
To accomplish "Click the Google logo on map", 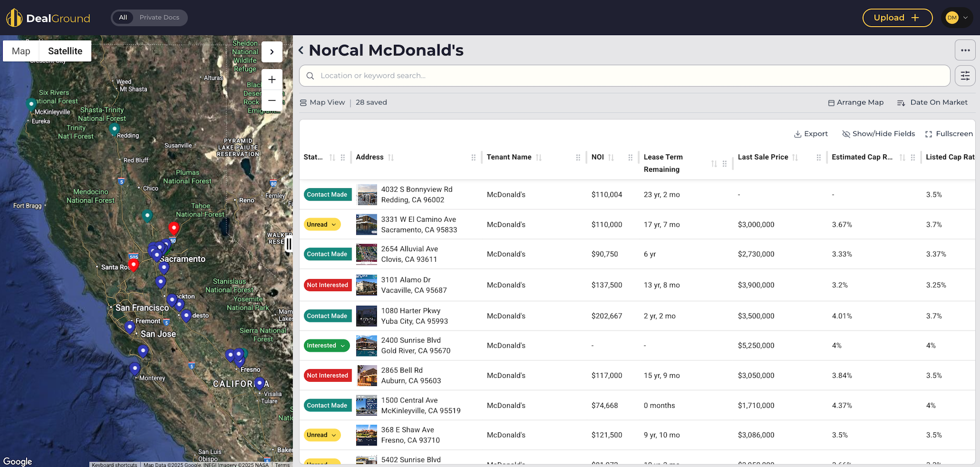I will click(18, 462).
